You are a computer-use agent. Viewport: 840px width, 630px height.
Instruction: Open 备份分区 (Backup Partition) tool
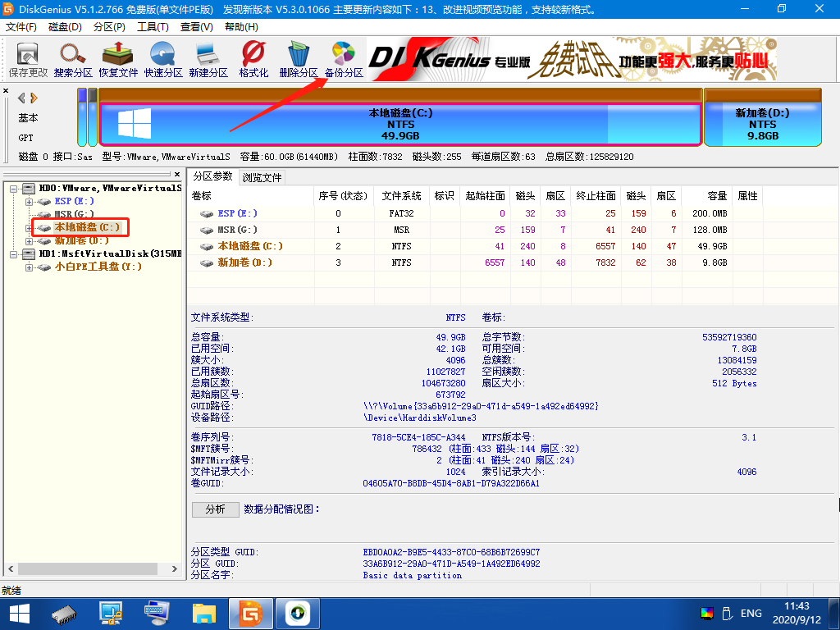(342, 57)
